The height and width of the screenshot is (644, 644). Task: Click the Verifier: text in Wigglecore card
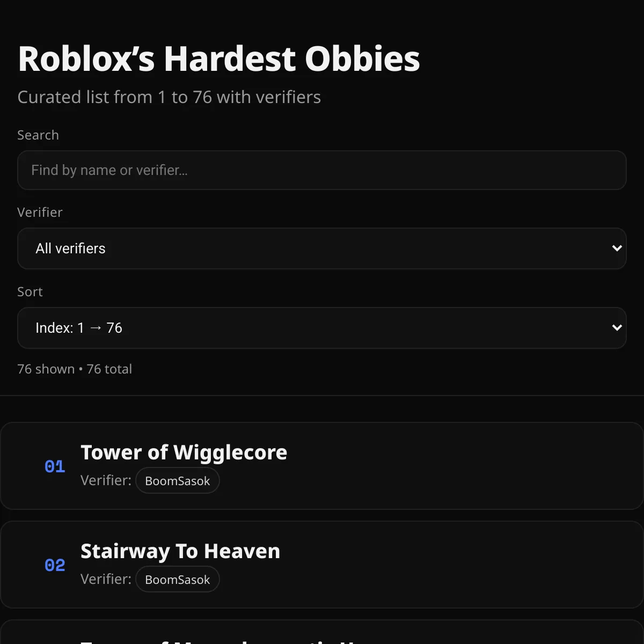click(x=106, y=480)
